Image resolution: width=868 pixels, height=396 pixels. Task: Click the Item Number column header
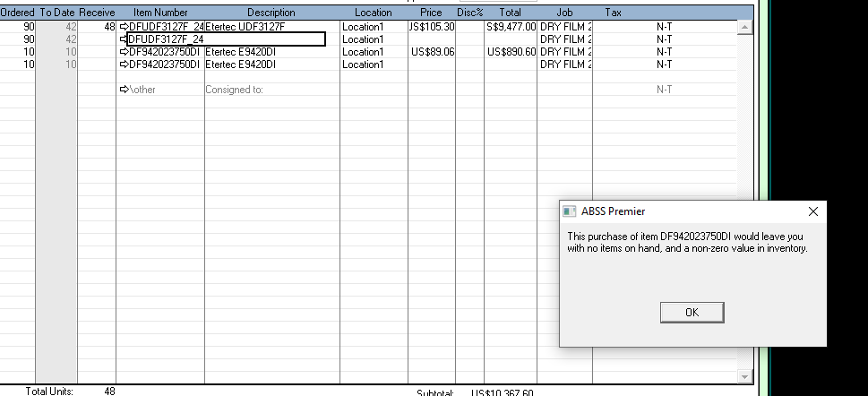point(160,13)
